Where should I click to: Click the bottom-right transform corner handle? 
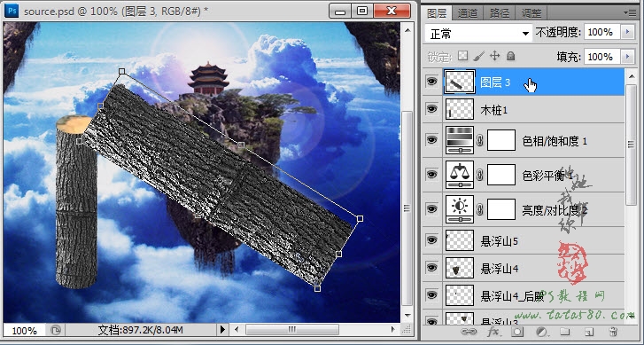[x=317, y=288]
